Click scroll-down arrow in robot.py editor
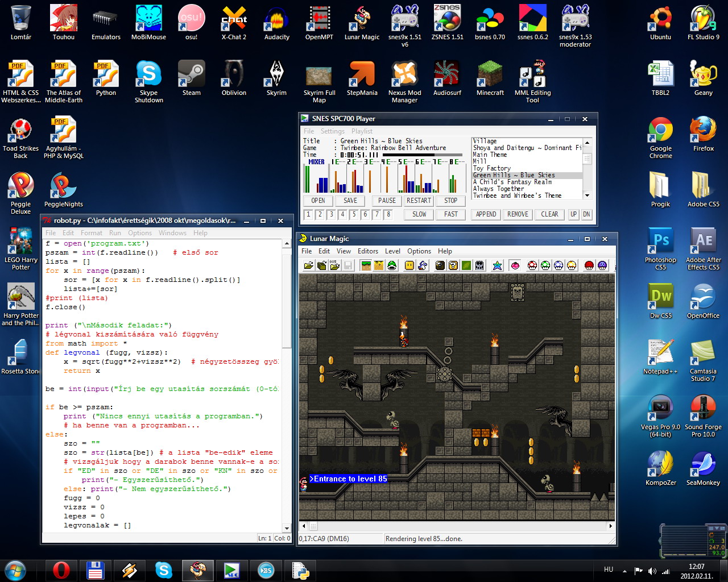Viewport: 728px width, 582px height. pos(287,527)
